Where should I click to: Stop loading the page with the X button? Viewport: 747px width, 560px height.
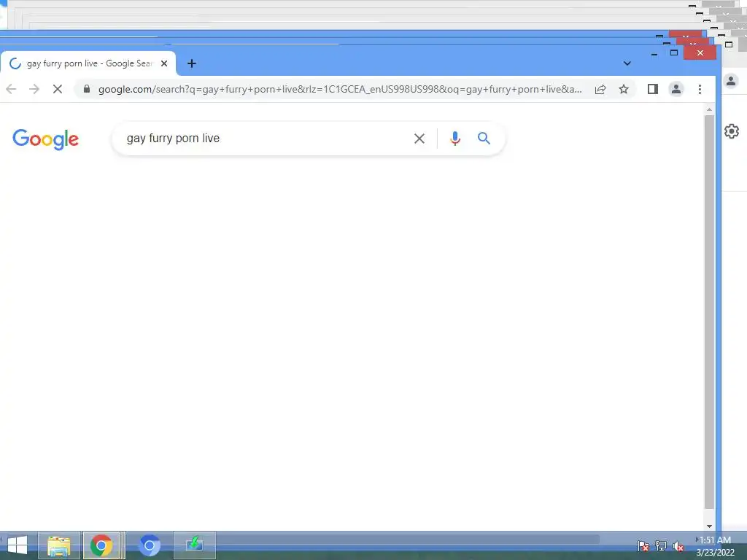[57, 89]
